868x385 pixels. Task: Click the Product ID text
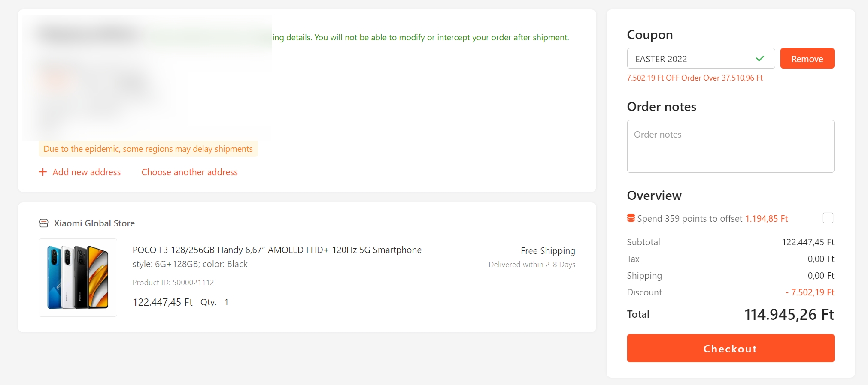173,283
